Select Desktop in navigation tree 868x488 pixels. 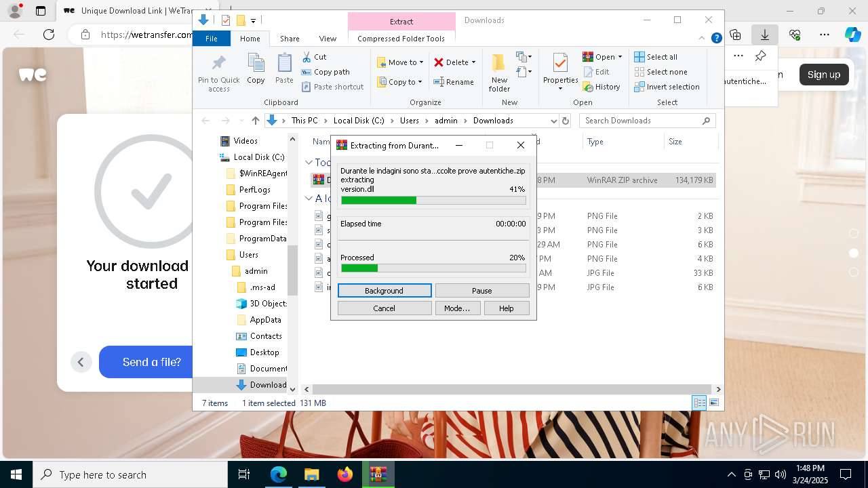point(258,352)
